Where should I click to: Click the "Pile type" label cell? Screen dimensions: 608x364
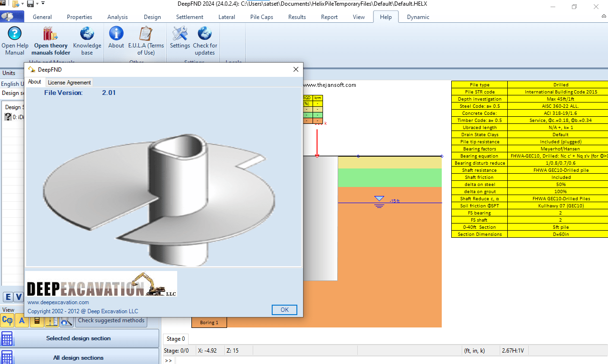[x=479, y=85]
